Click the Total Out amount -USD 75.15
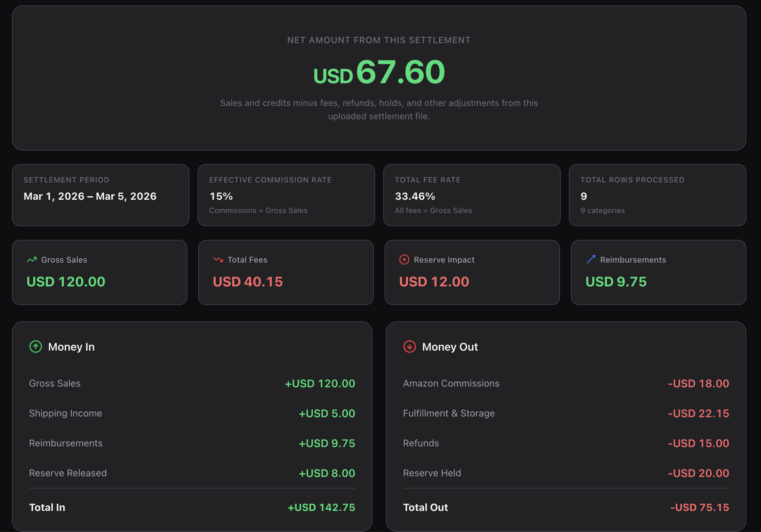761x532 pixels. 699,508
